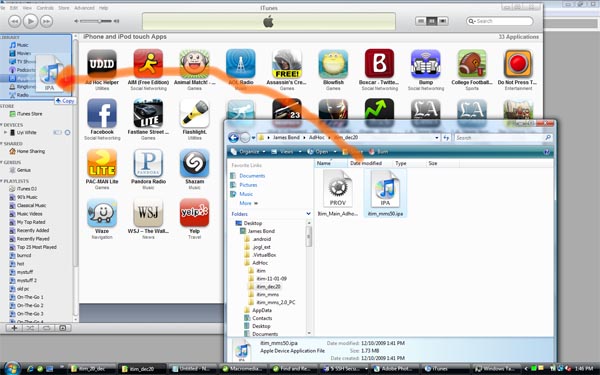Select itim_mms50.ipa file in Explorer
Screen dimensions: 600x375
[x=385, y=193]
